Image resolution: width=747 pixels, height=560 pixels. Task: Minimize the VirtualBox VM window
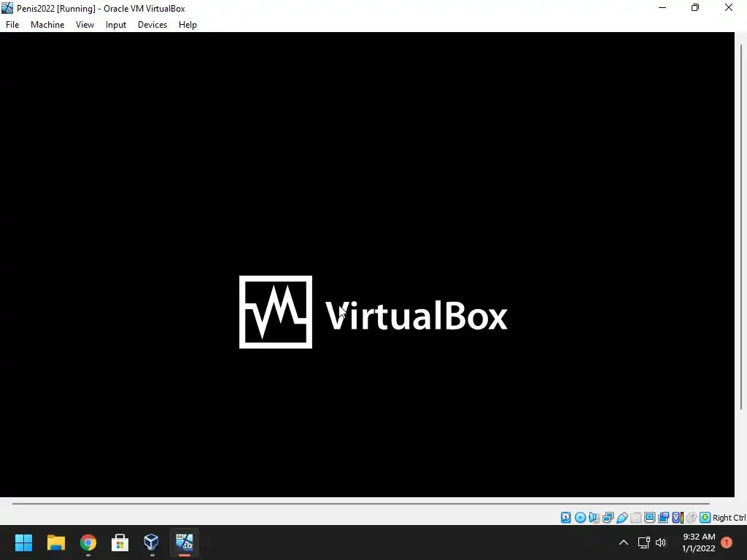(x=662, y=7)
